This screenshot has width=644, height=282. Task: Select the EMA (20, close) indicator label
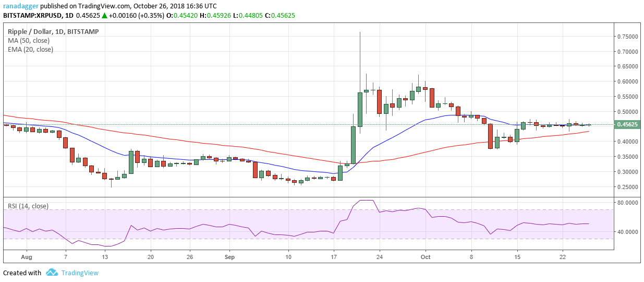(30, 50)
